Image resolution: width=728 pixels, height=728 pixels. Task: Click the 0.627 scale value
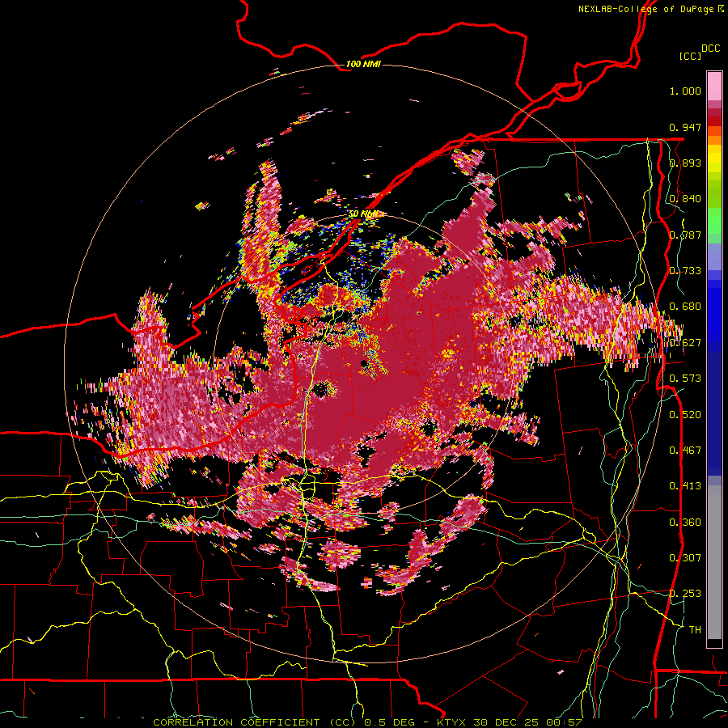click(x=685, y=343)
